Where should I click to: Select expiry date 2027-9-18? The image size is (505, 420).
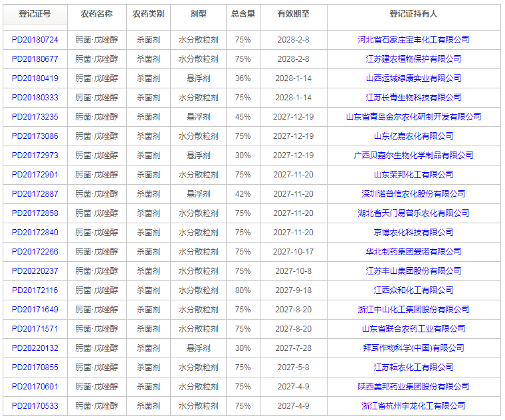click(294, 290)
